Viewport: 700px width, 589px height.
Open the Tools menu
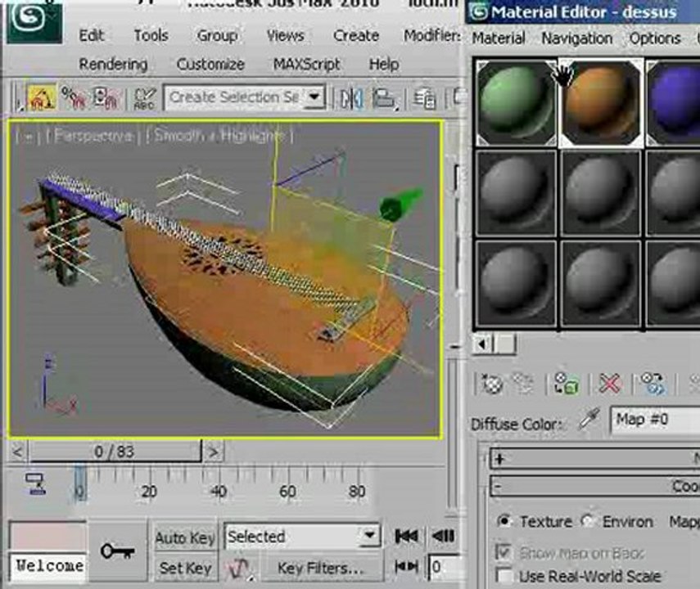coord(151,35)
